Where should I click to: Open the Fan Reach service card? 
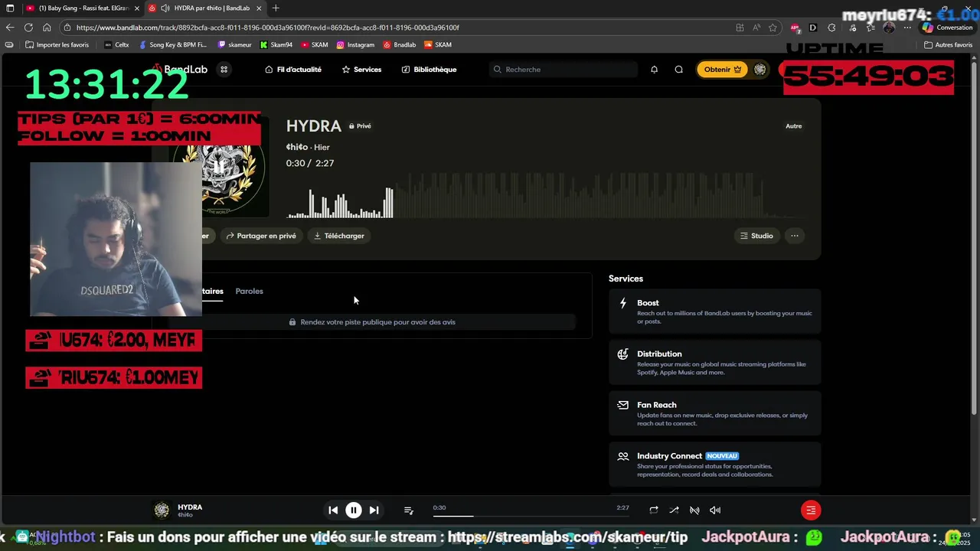tap(715, 413)
